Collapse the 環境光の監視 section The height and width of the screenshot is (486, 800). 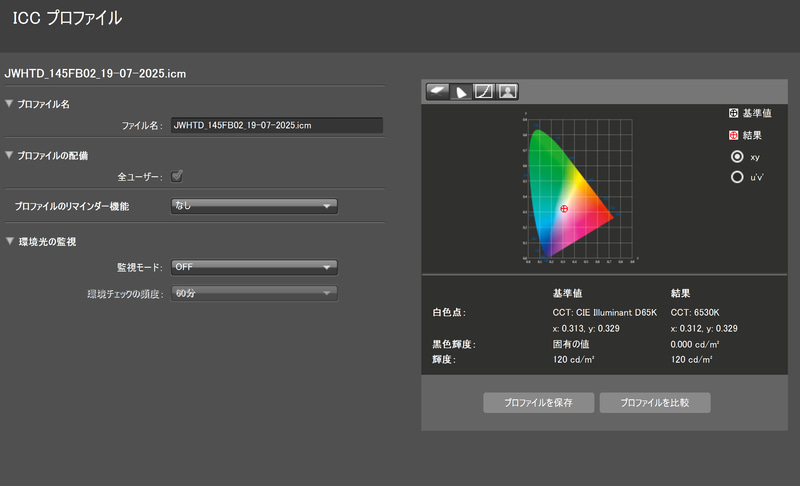pyautogui.click(x=9, y=241)
